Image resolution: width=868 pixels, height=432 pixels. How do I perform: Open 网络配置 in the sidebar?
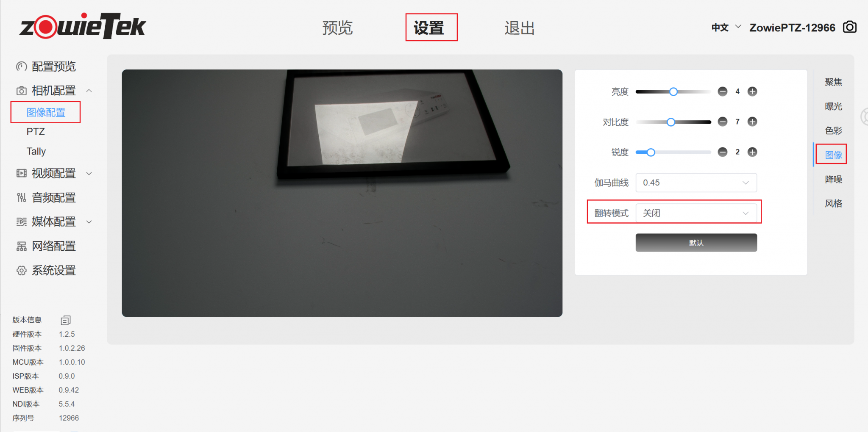46,246
